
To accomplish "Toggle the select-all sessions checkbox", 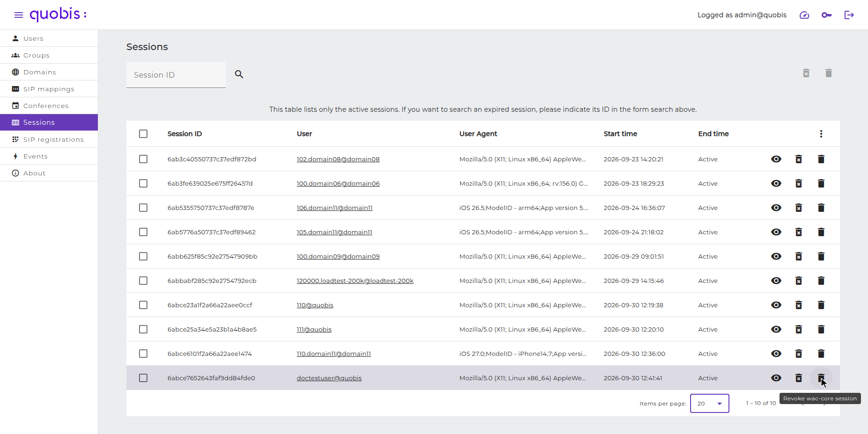I will click(x=143, y=134).
